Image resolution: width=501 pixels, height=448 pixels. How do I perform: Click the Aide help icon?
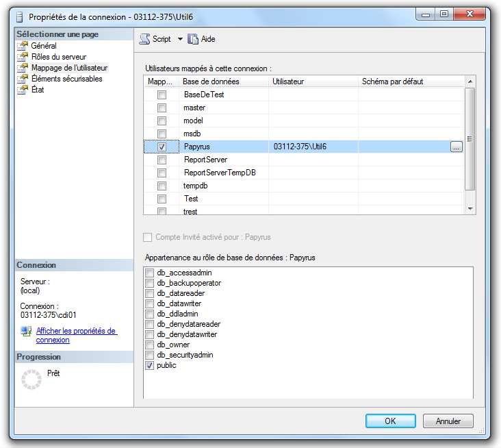point(193,39)
